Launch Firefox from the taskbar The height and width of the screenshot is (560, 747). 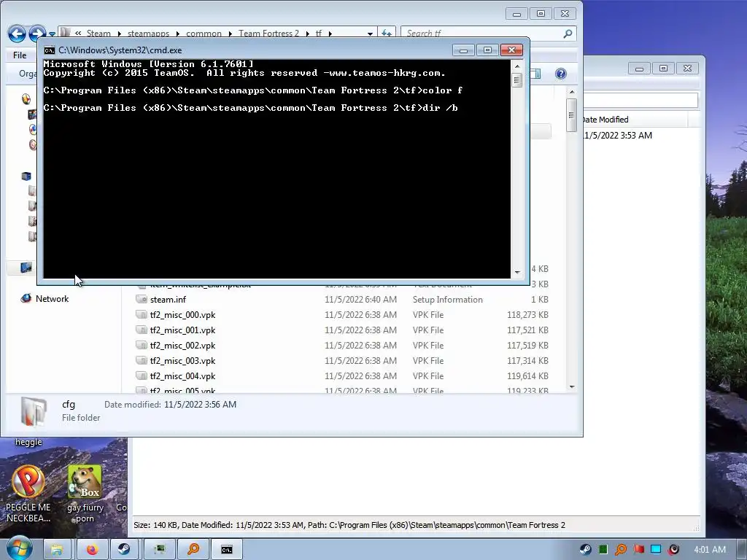pos(91,549)
